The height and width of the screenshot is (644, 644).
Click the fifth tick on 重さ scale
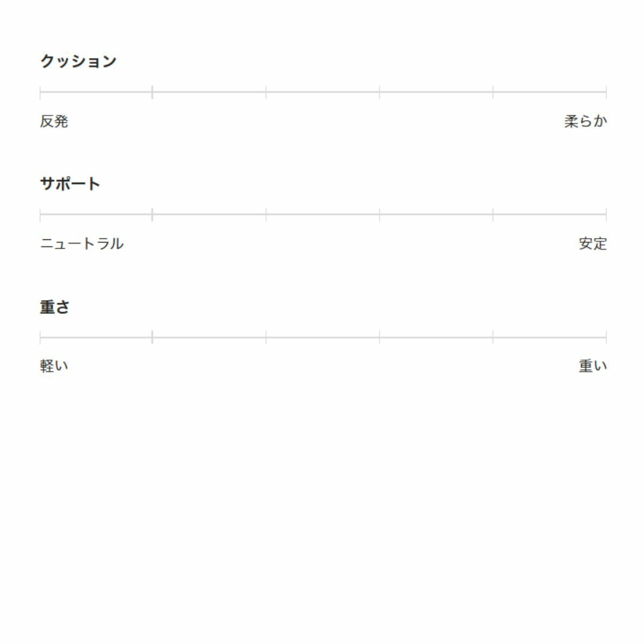pyautogui.click(x=493, y=337)
